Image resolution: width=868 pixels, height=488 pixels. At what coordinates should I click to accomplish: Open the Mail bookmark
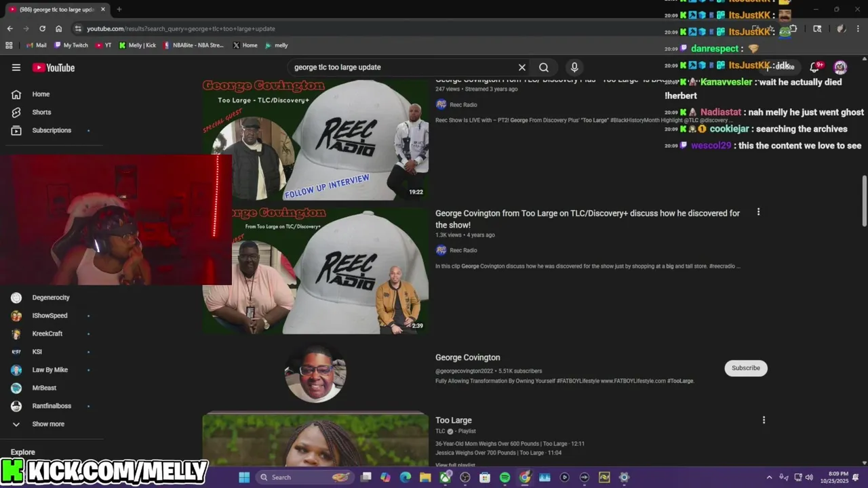pyautogui.click(x=36, y=45)
